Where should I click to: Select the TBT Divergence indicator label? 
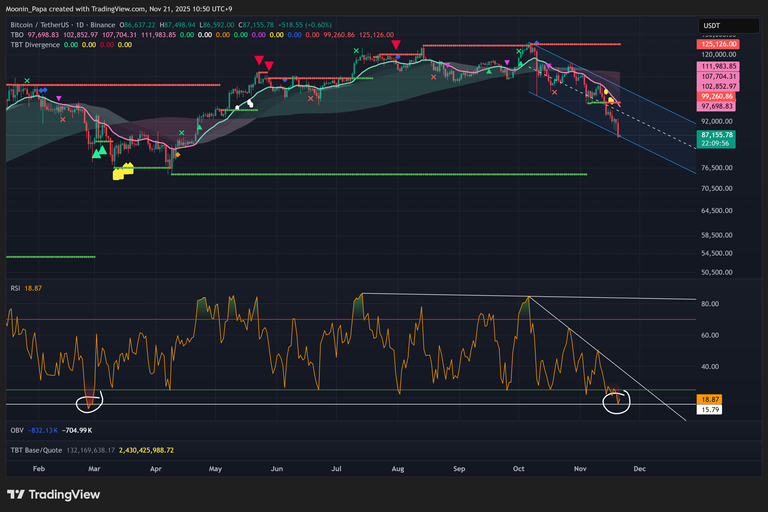pyautogui.click(x=32, y=44)
